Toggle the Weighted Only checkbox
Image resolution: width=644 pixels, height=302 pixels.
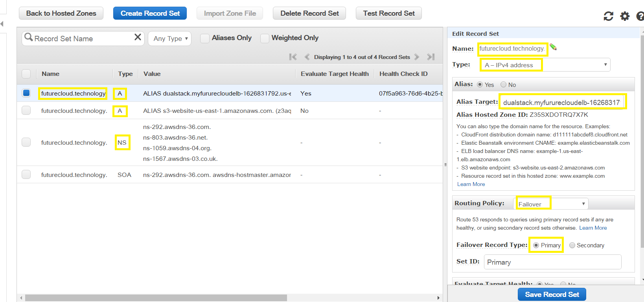point(265,38)
